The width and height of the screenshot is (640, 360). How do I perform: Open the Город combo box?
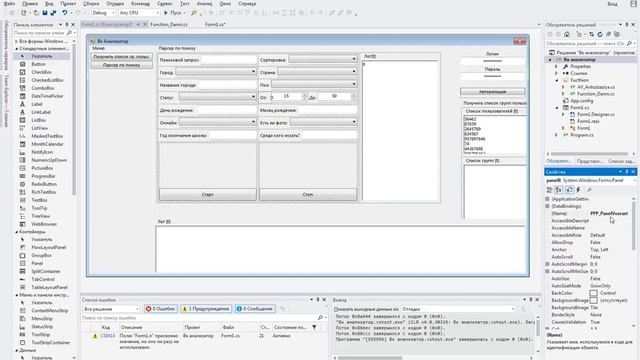[216, 72]
